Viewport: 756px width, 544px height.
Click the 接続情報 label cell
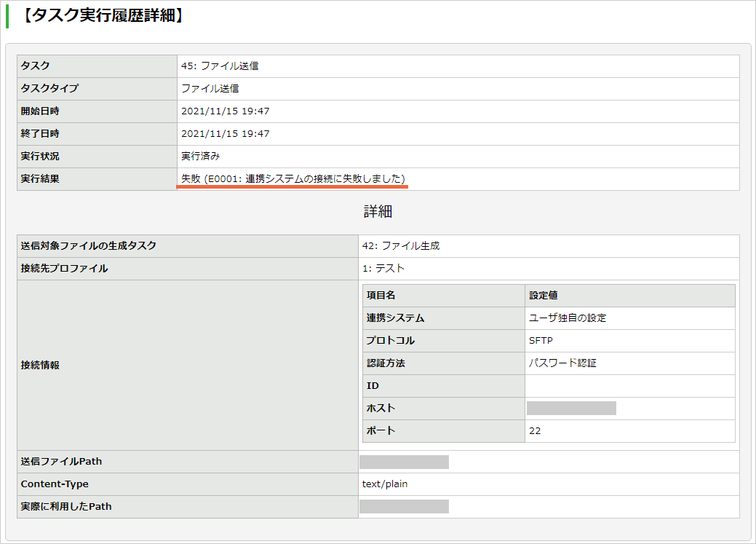188,366
